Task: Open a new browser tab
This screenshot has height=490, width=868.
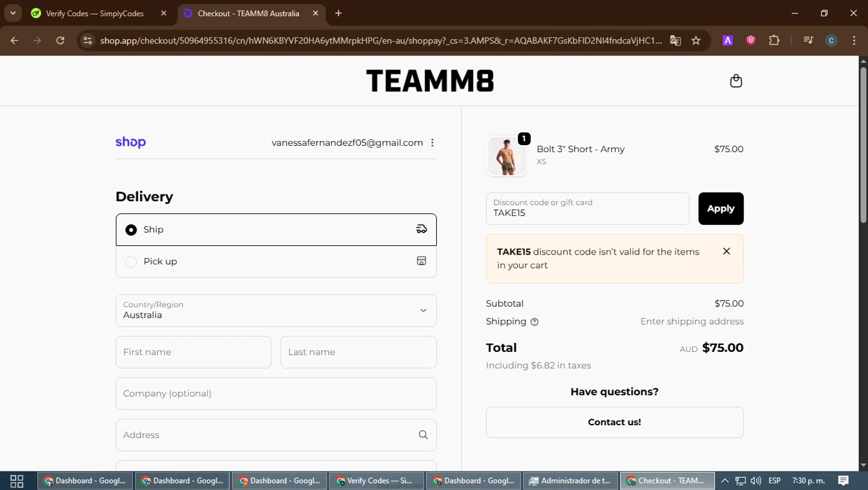Action: [x=339, y=13]
